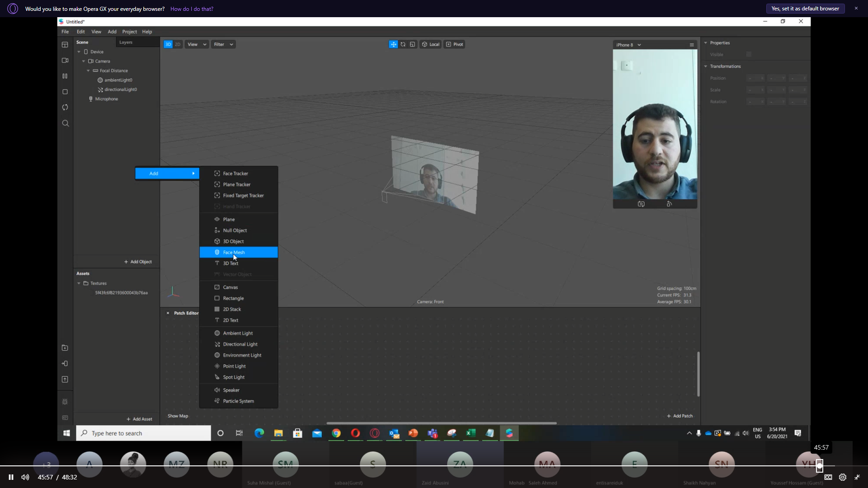868x488 pixels.
Task: Mute the video player volume
Action: 25,477
